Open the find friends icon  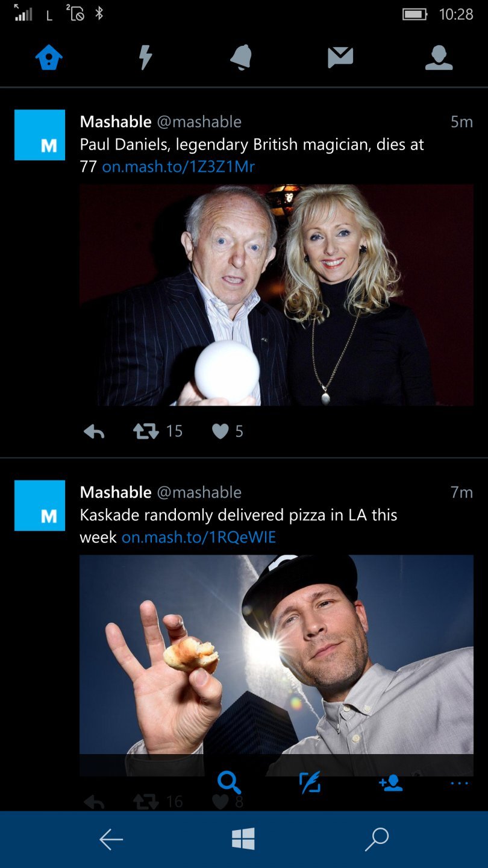(390, 781)
